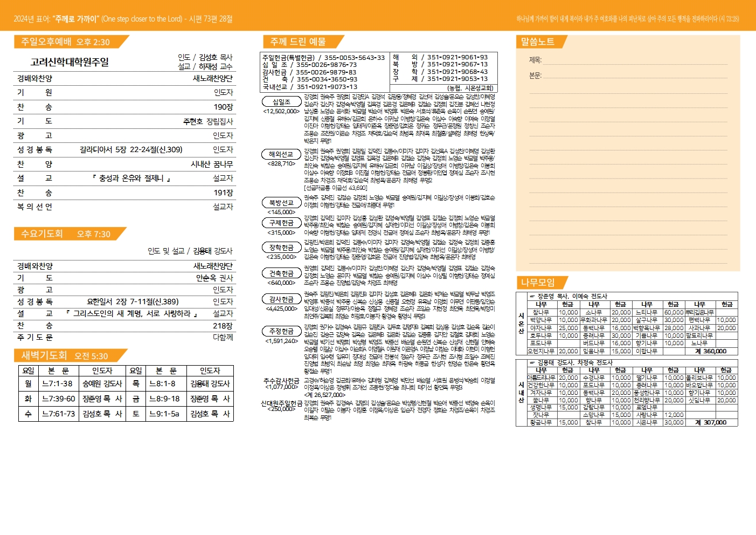
Task: Select '갈라디아서 5장 22-24절(신.309)' scripture reference
Action: 131,149
